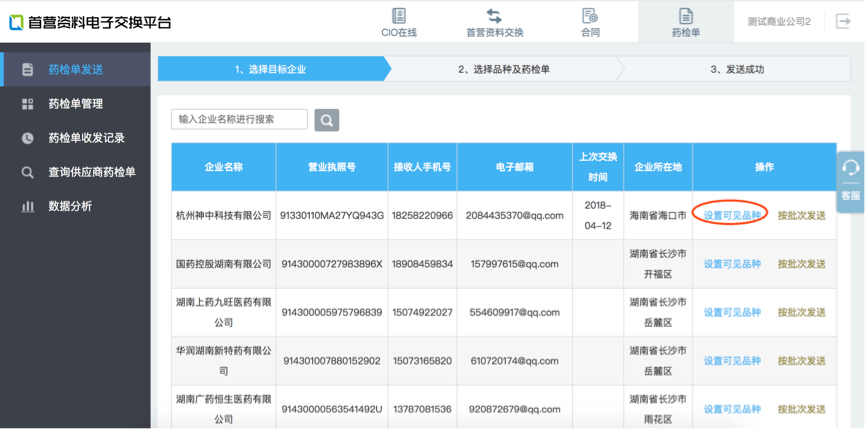Viewport: 865px width, 429px height.
Task: Focus the 输入企业名称进行搜索 search field
Action: coord(239,119)
